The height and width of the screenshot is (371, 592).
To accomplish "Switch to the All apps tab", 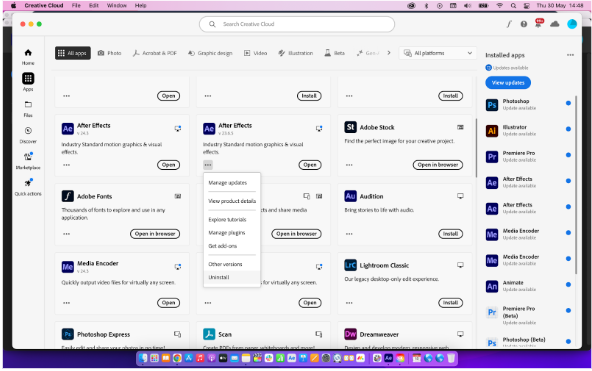I will point(72,53).
